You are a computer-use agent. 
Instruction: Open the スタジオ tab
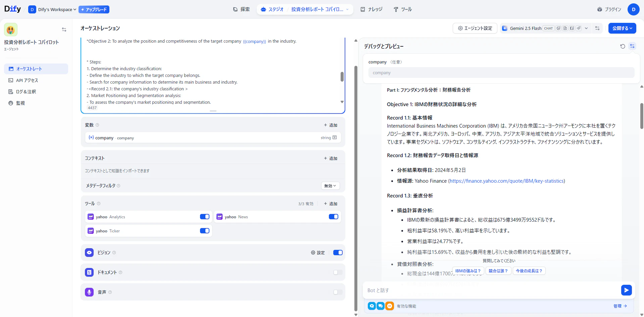(272, 9)
